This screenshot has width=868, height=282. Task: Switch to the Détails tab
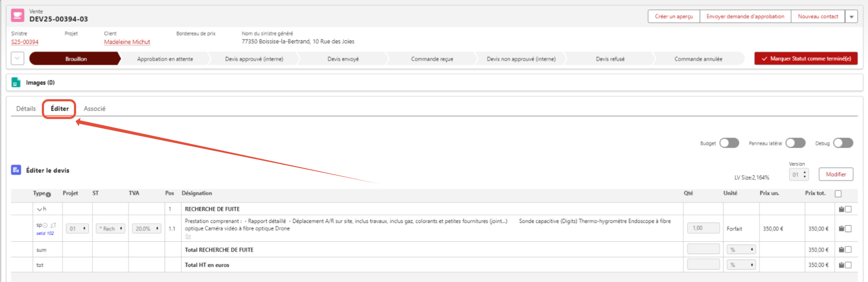(x=26, y=109)
